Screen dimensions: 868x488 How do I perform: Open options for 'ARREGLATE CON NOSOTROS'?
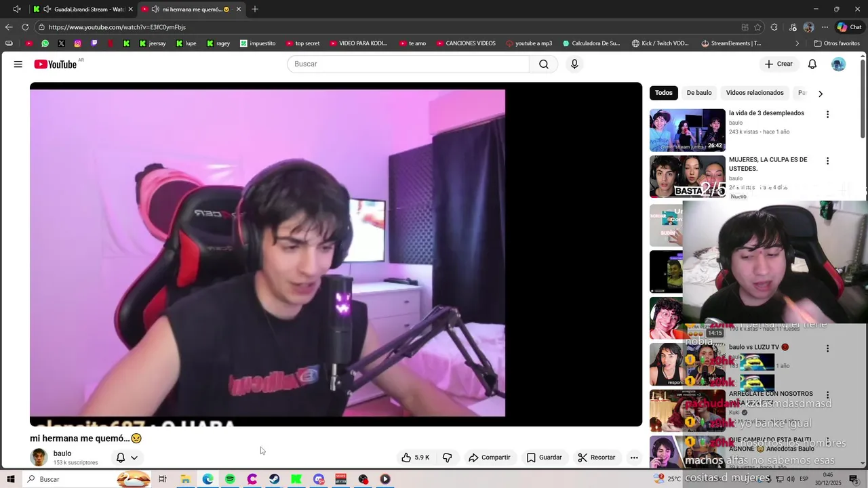coord(827,394)
